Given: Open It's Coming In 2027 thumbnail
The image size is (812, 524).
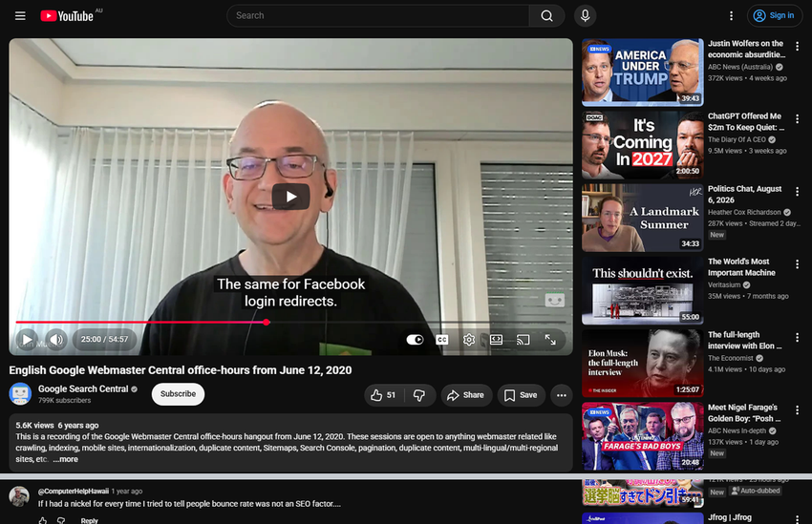Looking at the screenshot, I should [643, 145].
